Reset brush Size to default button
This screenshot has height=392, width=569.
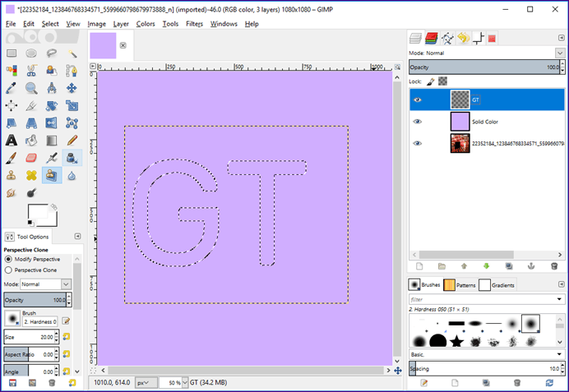(66, 337)
